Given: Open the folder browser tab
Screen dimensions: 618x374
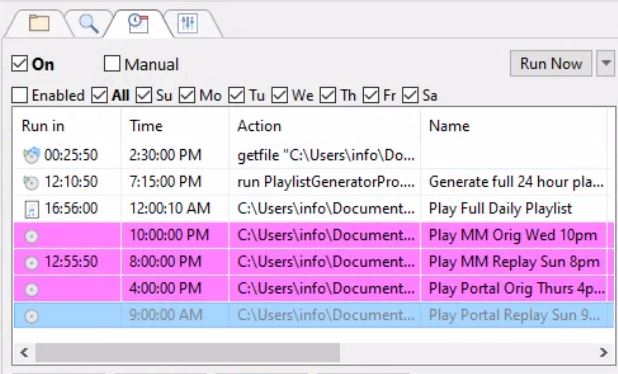Looking at the screenshot, I should pyautogui.click(x=39, y=24).
